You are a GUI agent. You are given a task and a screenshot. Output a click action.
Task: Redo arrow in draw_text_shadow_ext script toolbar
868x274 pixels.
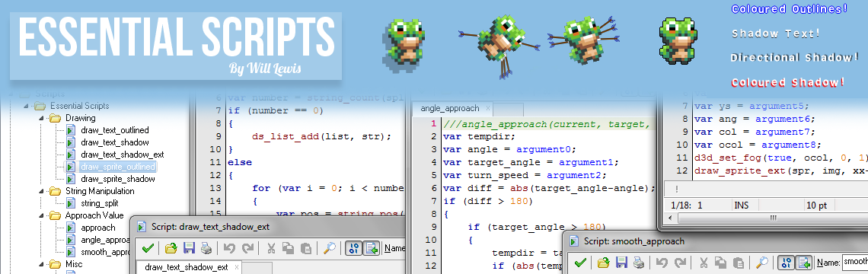click(x=247, y=248)
